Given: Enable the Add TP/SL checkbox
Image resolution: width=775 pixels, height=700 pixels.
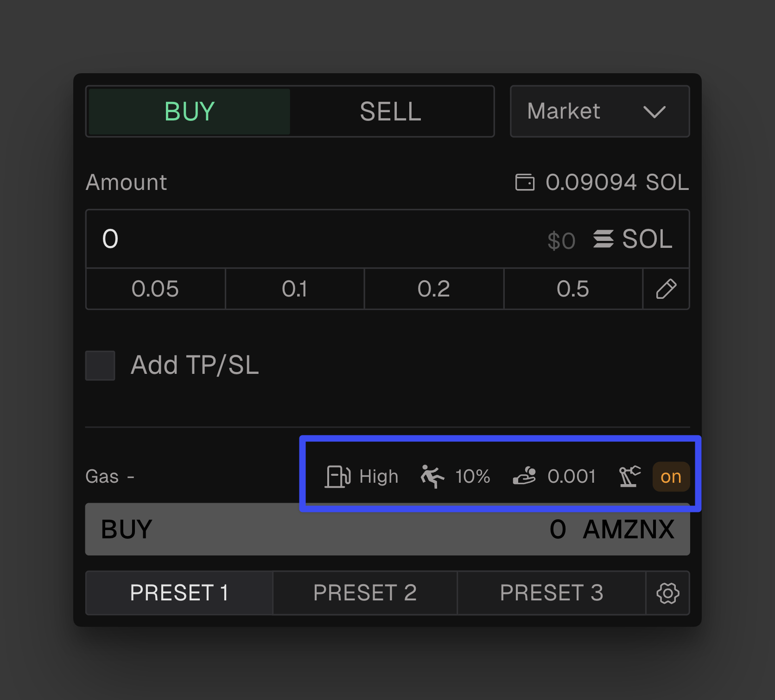Looking at the screenshot, I should (100, 366).
